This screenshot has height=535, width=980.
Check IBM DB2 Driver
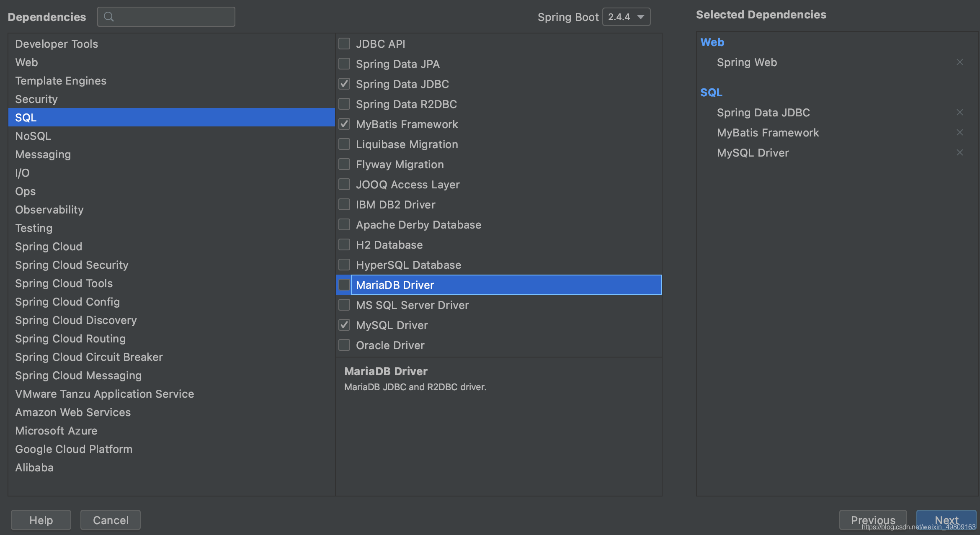[x=344, y=204]
